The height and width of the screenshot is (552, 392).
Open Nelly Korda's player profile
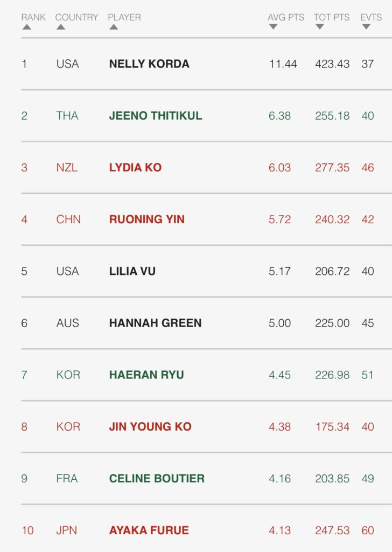pyautogui.click(x=149, y=64)
